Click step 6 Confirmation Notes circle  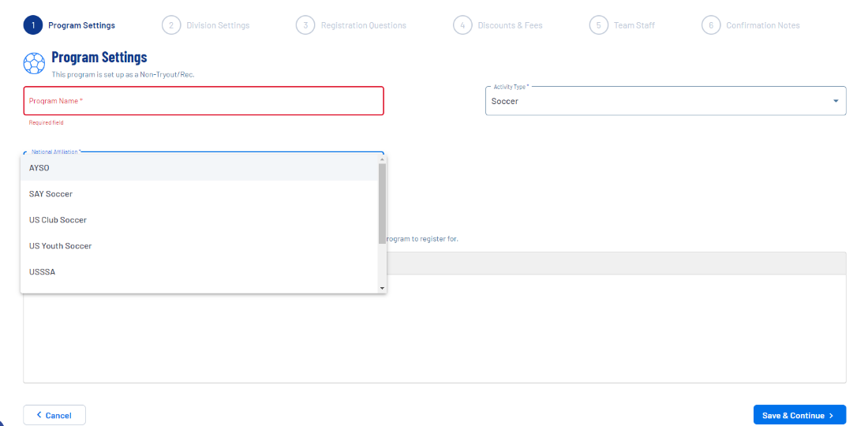(710, 25)
